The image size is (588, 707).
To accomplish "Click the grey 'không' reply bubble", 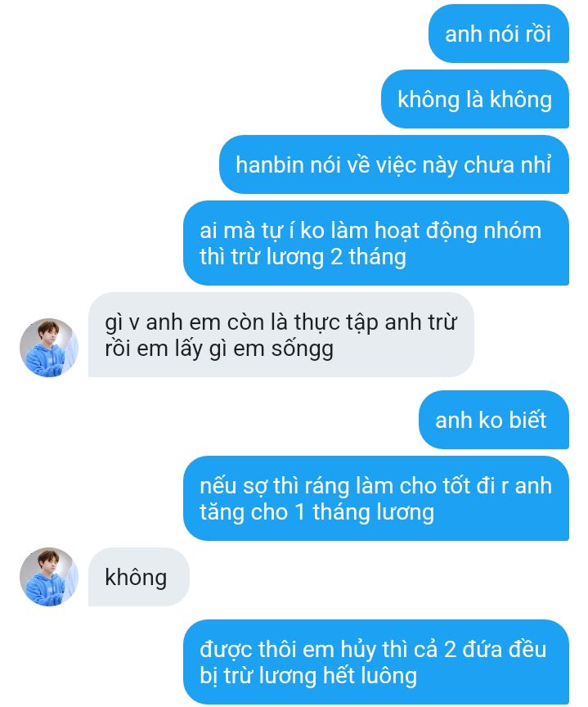I will [x=139, y=577].
